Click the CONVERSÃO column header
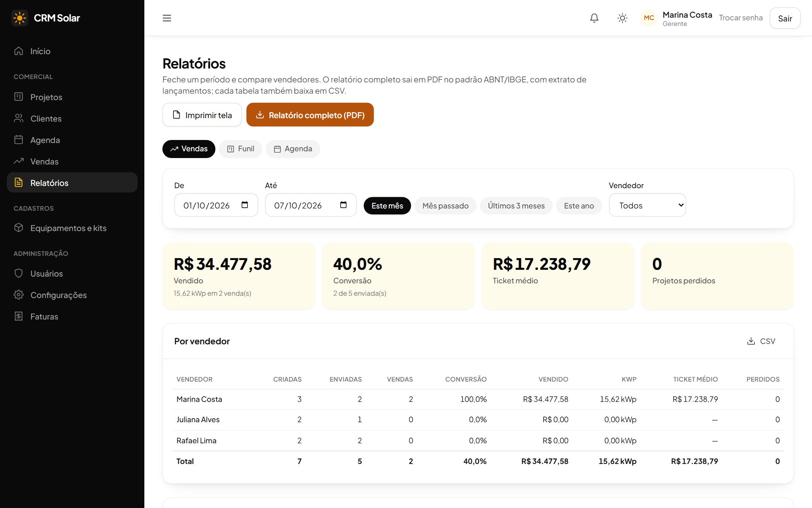This screenshot has width=812, height=508. tap(466, 379)
